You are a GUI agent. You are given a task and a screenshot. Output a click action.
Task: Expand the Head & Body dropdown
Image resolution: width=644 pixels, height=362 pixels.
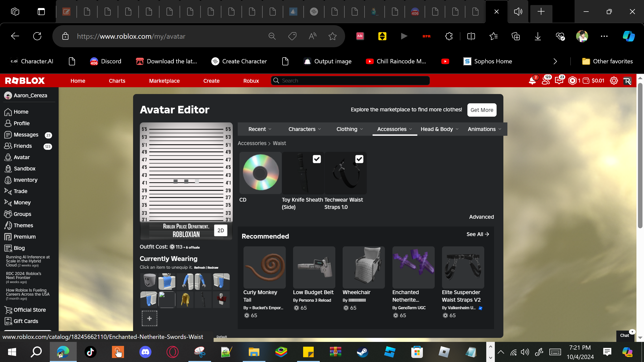(440, 129)
